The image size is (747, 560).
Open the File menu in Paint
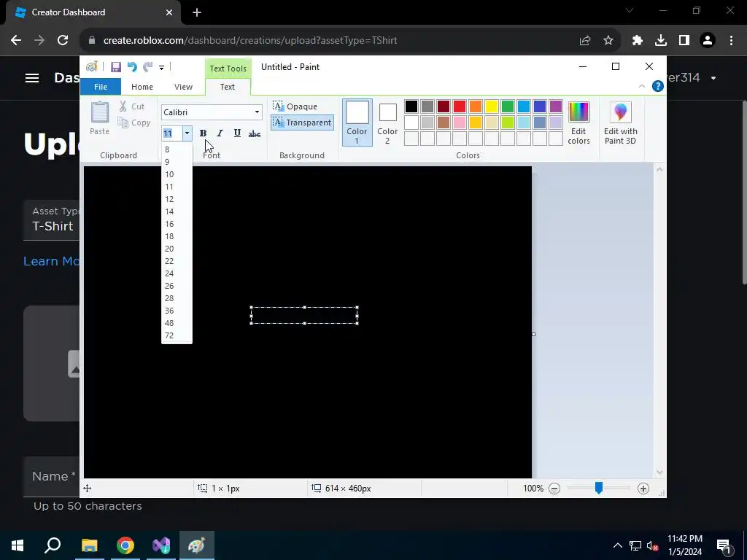[101, 87]
